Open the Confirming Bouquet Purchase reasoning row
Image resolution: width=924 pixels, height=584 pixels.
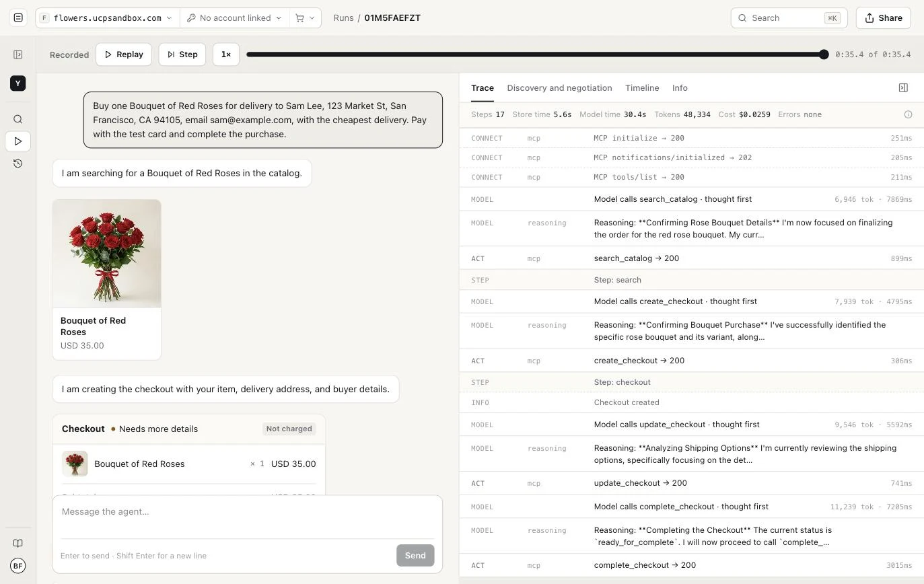pyautogui.click(x=691, y=331)
